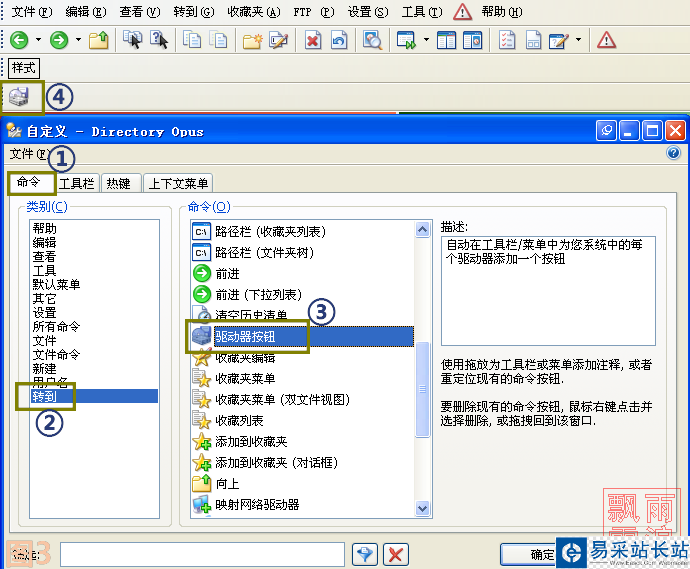Screen dimensions: 690x569
Task: Click command list scroll up arrow
Action: 422,230
